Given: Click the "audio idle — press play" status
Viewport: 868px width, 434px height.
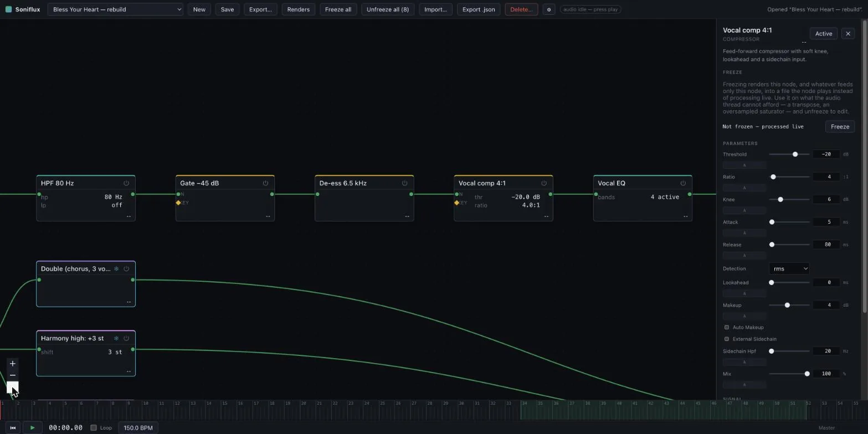Looking at the screenshot, I should pyautogui.click(x=590, y=9).
